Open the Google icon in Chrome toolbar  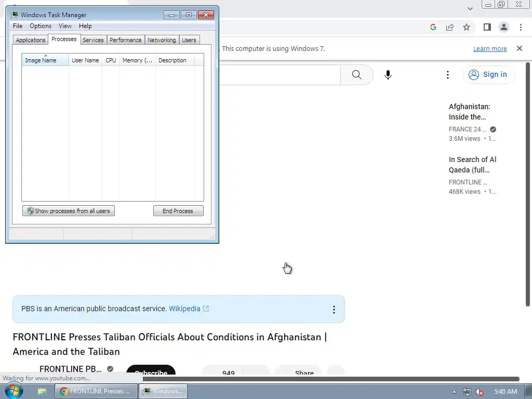433,27
